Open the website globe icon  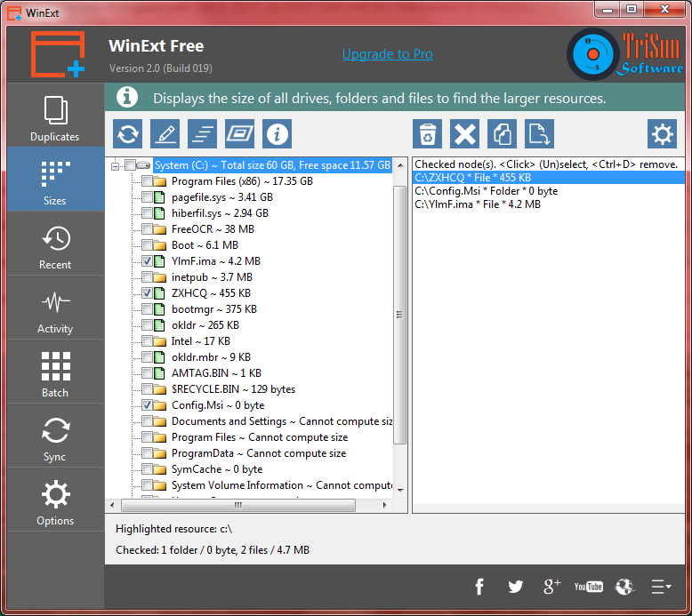tap(624, 587)
